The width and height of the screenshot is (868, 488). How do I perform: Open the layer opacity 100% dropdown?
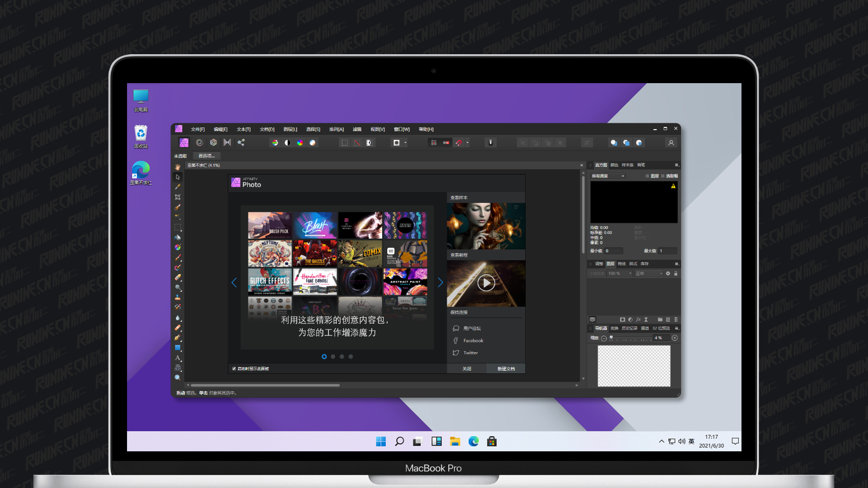click(620, 274)
